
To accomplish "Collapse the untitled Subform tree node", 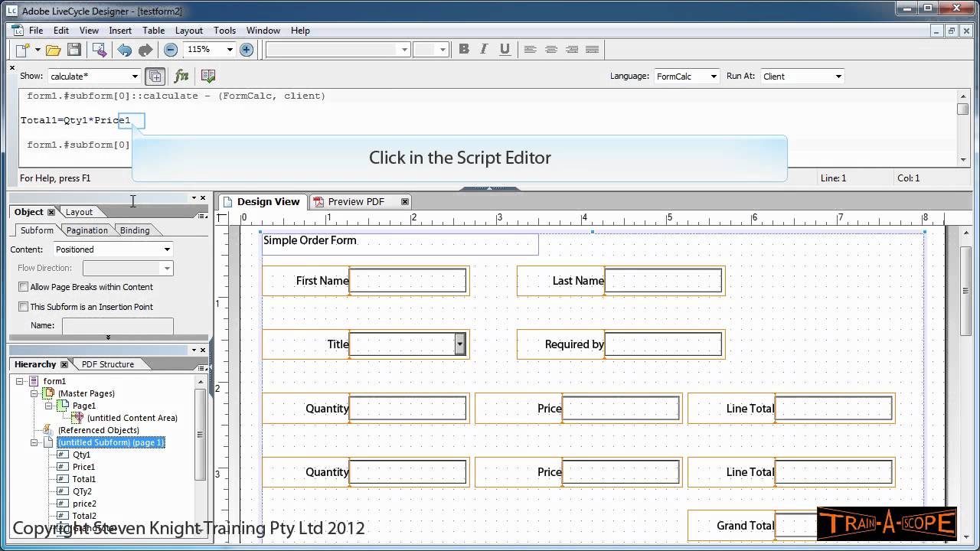I will pyautogui.click(x=34, y=442).
